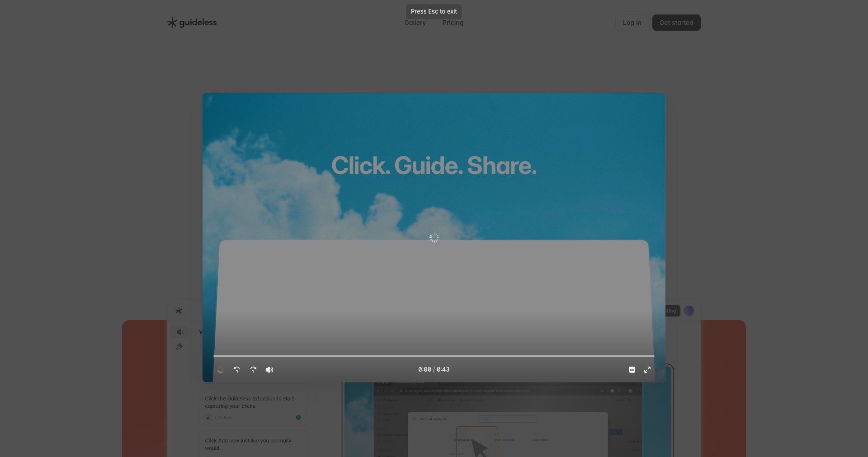Click the 0:00 / 0:43 time display
This screenshot has height=457, width=868.
(x=434, y=369)
